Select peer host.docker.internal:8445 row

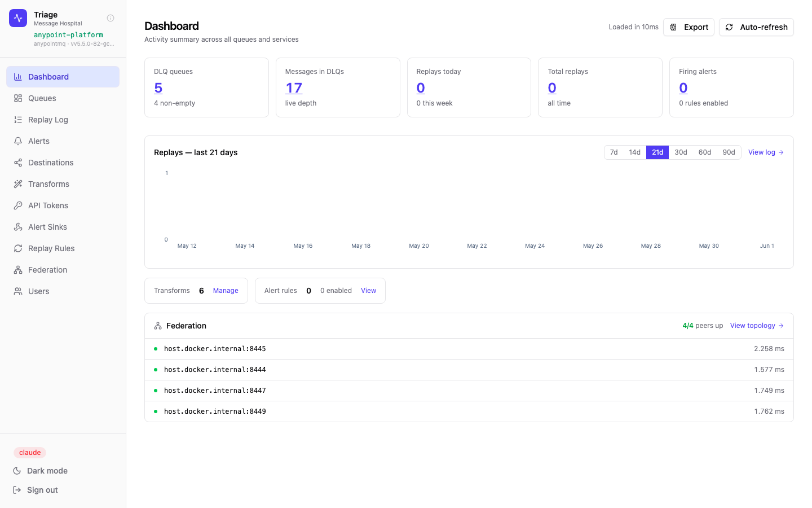pos(469,349)
